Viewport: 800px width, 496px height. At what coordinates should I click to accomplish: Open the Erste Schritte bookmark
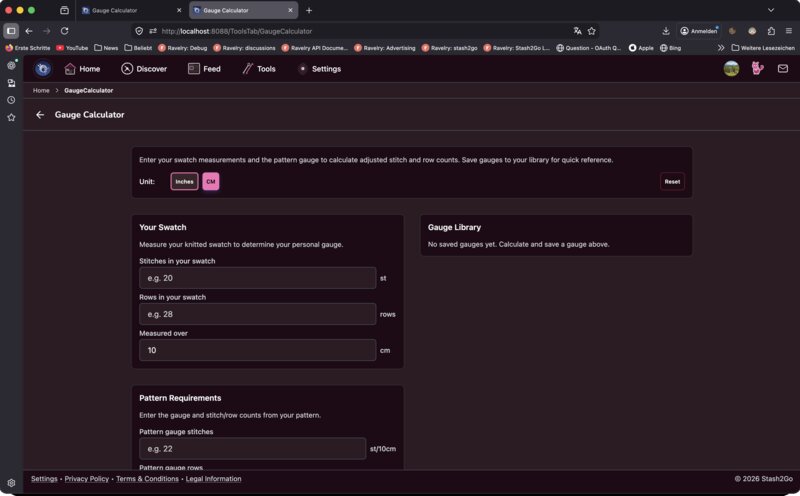[28, 48]
